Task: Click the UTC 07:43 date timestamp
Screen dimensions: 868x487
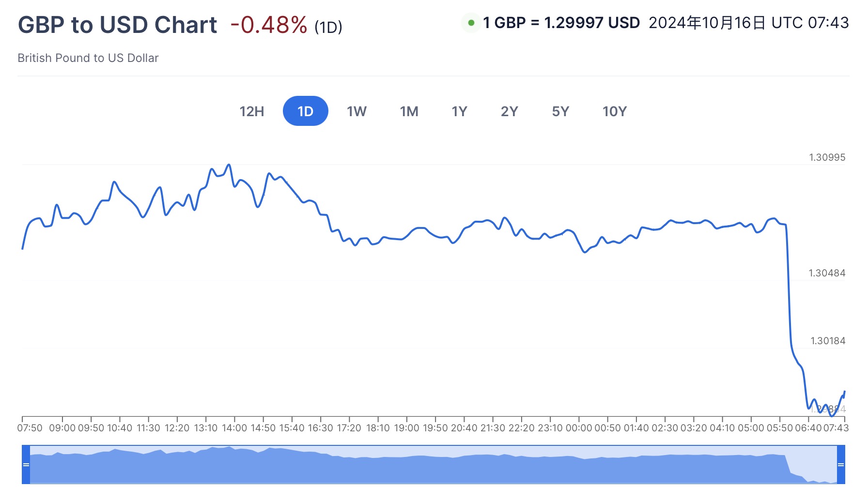Action: coord(748,23)
